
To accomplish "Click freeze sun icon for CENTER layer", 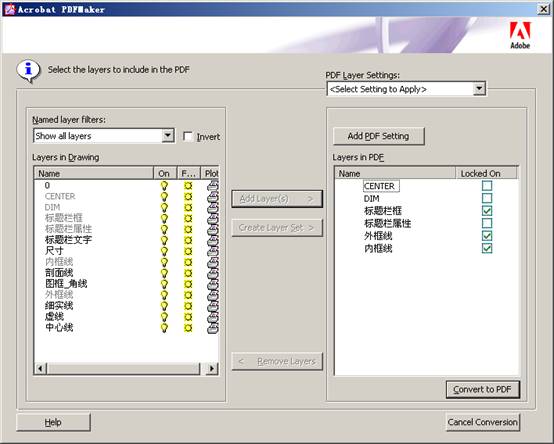I will point(188,196).
